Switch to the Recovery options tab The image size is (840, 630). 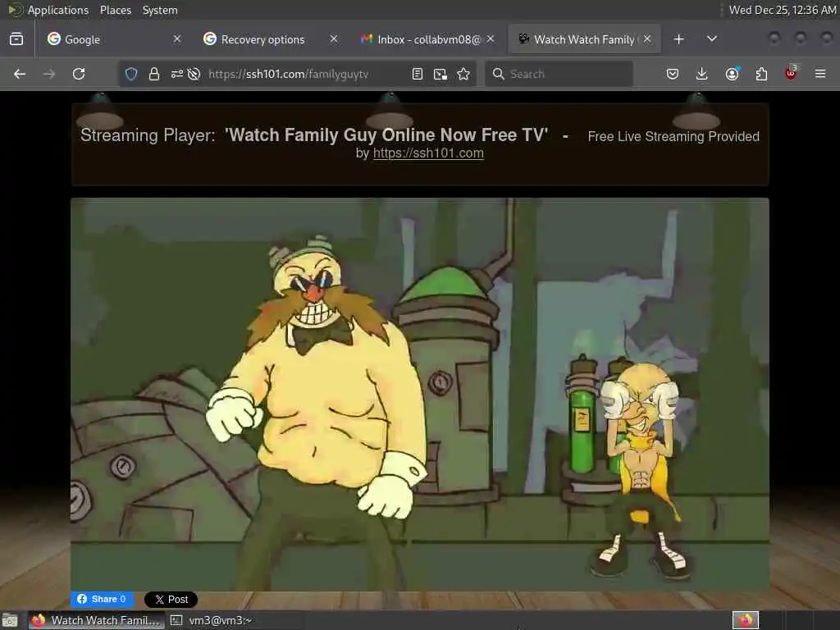tap(269, 39)
